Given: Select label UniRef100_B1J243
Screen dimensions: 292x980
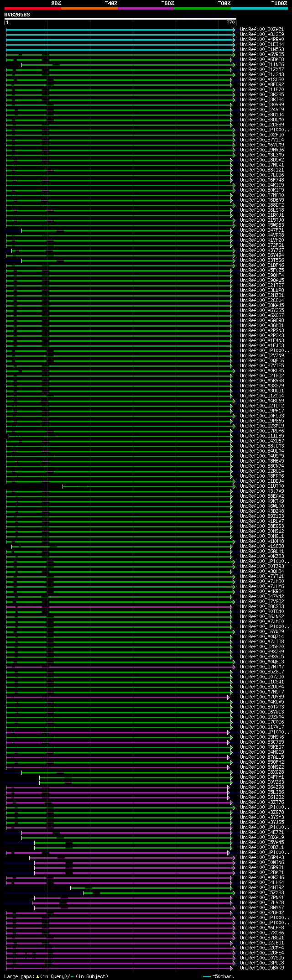Looking at the screenshot, I should (x=262, y=74).
